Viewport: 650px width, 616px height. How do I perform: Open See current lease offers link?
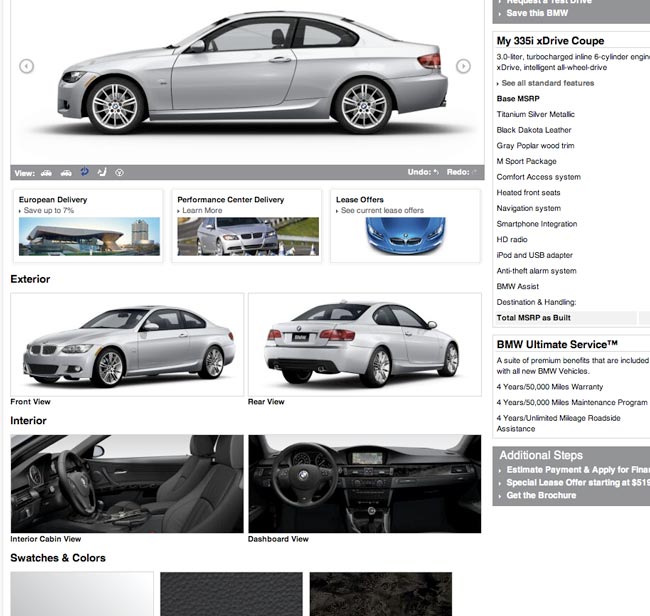(x=382, y=211)
